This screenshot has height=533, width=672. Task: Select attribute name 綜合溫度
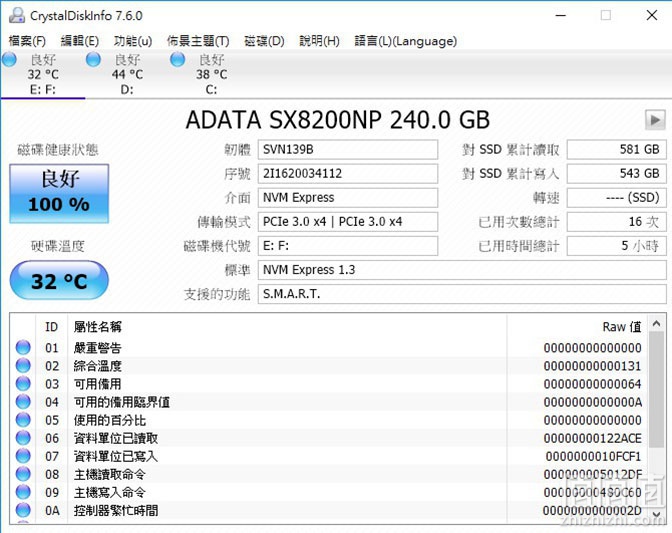98,365
